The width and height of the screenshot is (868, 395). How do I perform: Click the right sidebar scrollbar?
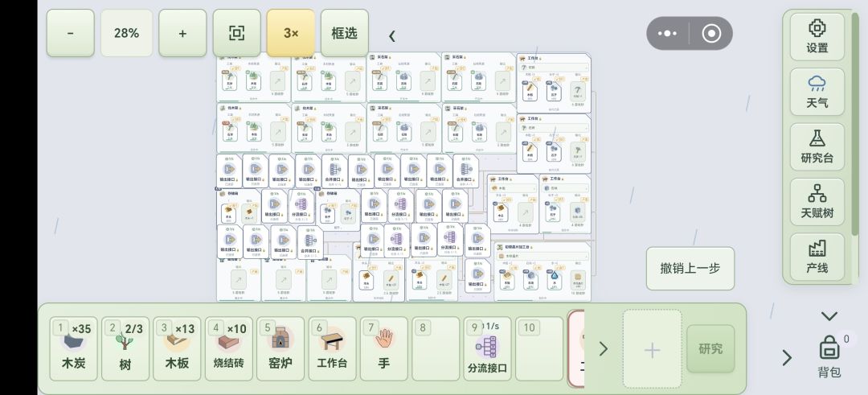[x=854, y=125]
